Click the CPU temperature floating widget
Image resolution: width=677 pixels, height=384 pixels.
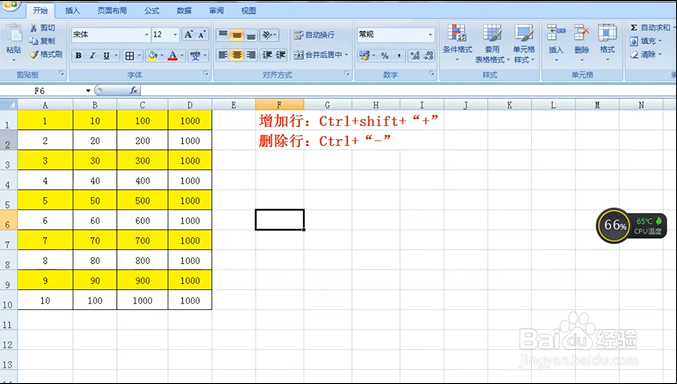[632, 225]
